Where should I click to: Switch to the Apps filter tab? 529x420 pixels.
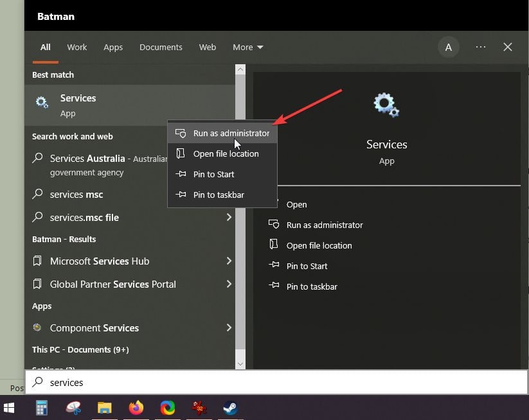click(x=113, y=47)
